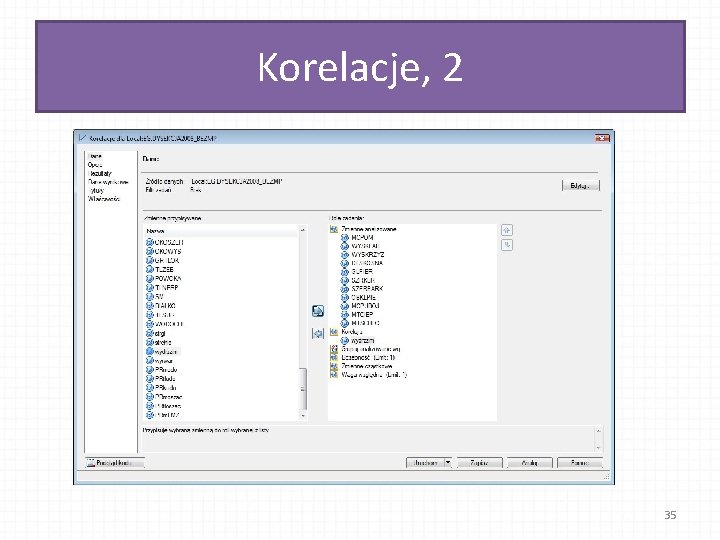The height and width of the screenshot is (540, 720).
Task: Click the Zmienne analizowane role icon
Action: [x=334, y=229]
